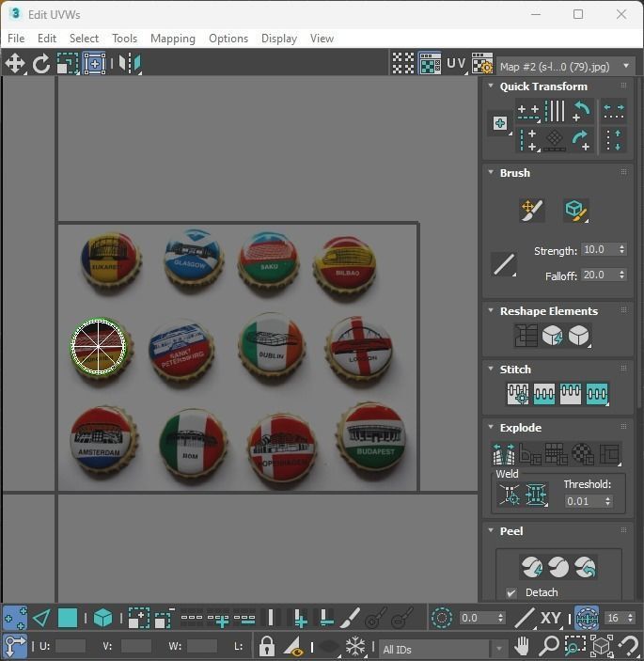Open the Tools menu

click(x=124, y=39)
